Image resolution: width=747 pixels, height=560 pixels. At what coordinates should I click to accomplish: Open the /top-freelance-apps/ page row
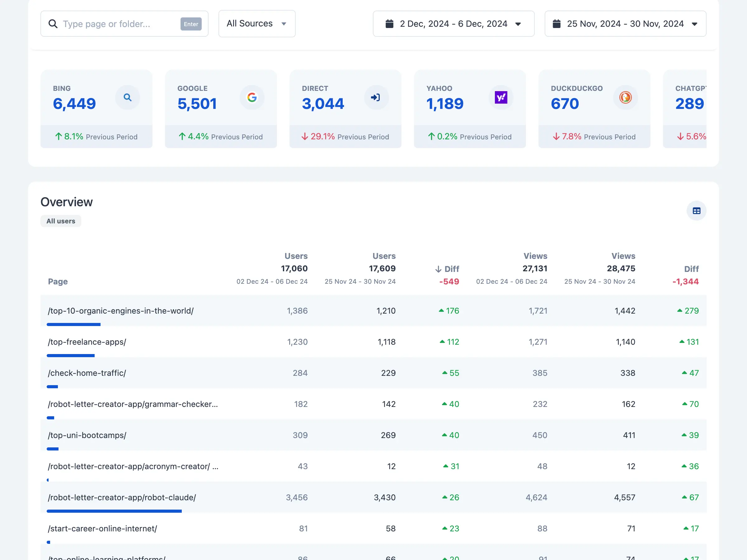point(87,342)
